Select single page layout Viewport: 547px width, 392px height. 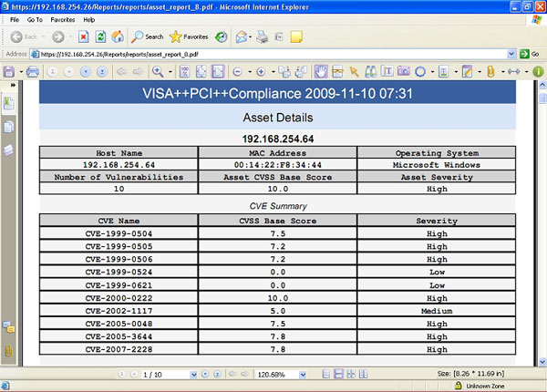325,375
